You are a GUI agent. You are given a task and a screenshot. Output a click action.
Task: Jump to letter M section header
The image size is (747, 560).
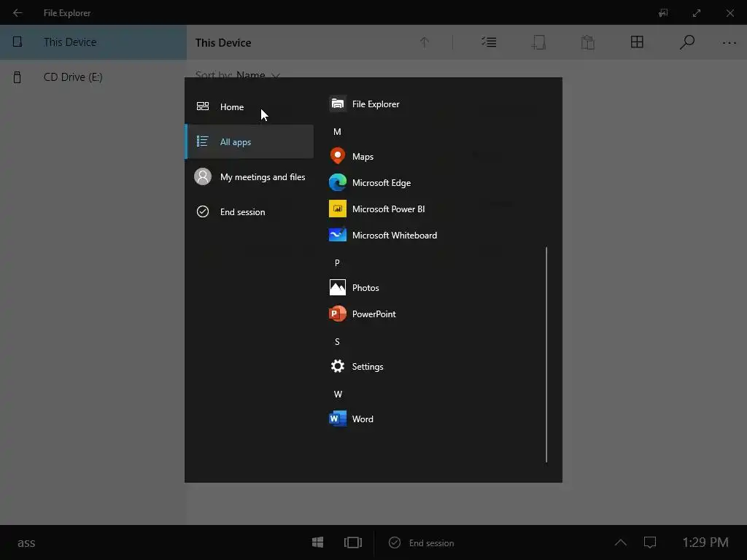pyautogui.click(x=337, y=132)
